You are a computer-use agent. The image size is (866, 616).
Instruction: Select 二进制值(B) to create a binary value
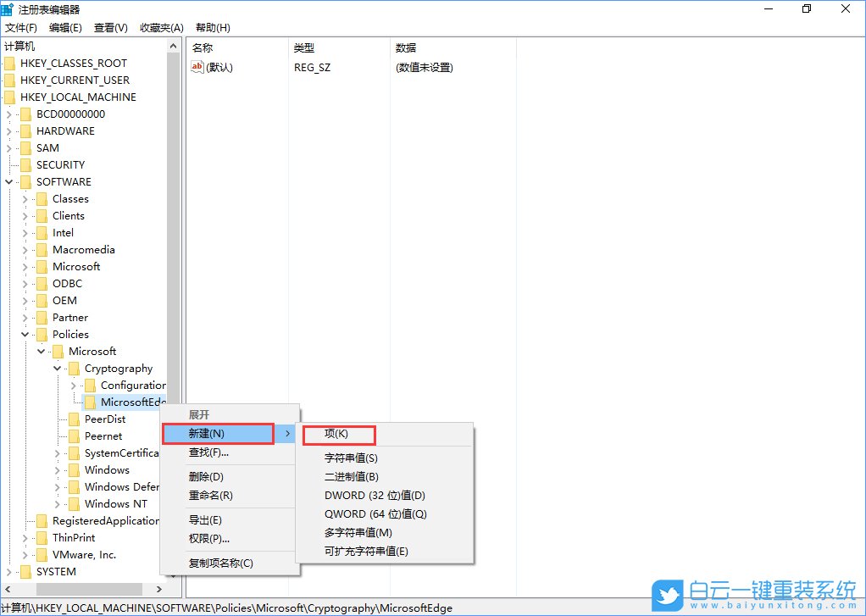(x=353, y=475)
